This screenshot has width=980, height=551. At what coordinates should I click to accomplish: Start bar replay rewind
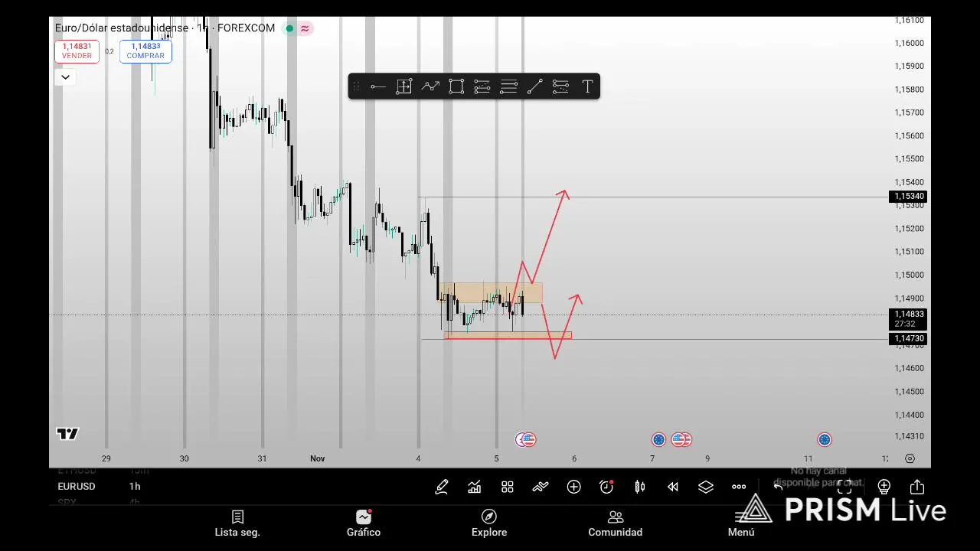coord(673,487)
